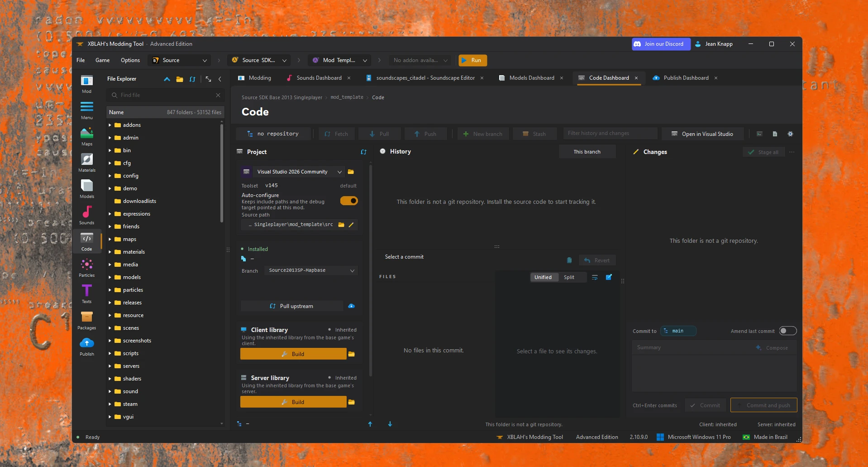Click Filter history and changes field

pos(610,134)
